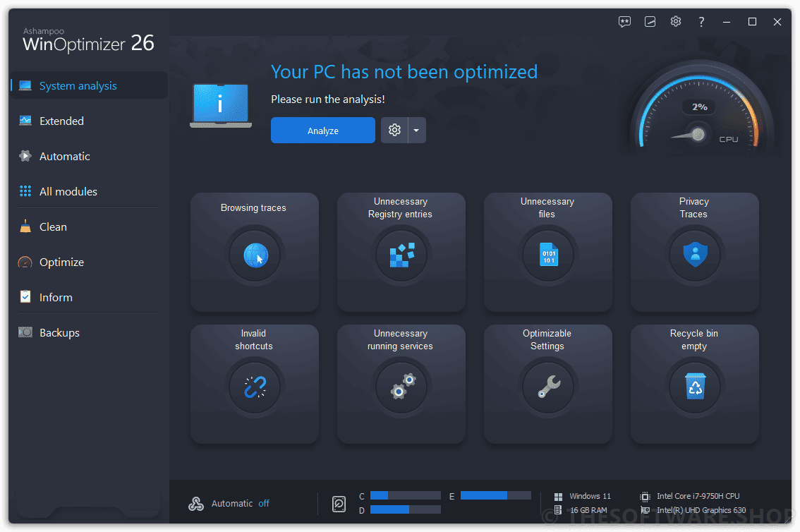The image size is (800, 532).
Task: Click the CPU usage gauge
Action: [x=701, y=106]
